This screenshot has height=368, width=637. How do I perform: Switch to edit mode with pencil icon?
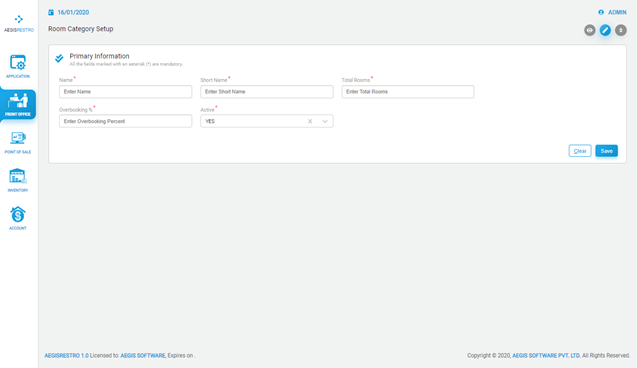coord(605,30)
